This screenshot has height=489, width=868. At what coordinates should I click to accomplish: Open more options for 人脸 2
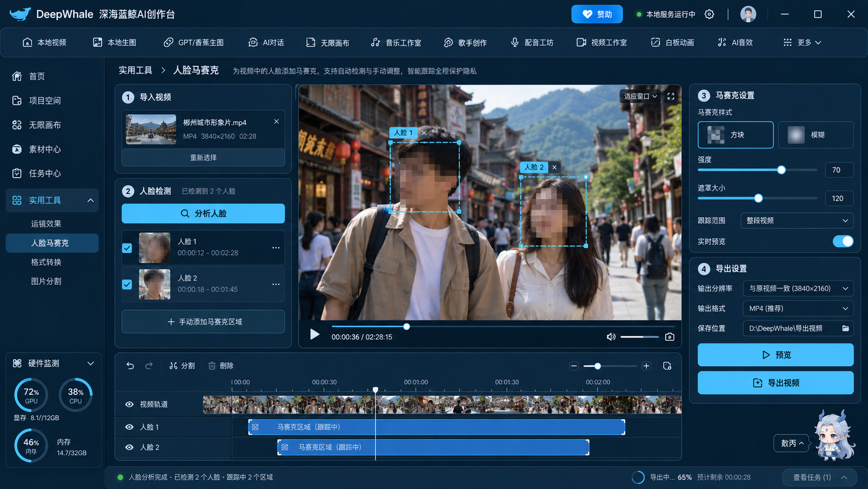click(276, 284)
